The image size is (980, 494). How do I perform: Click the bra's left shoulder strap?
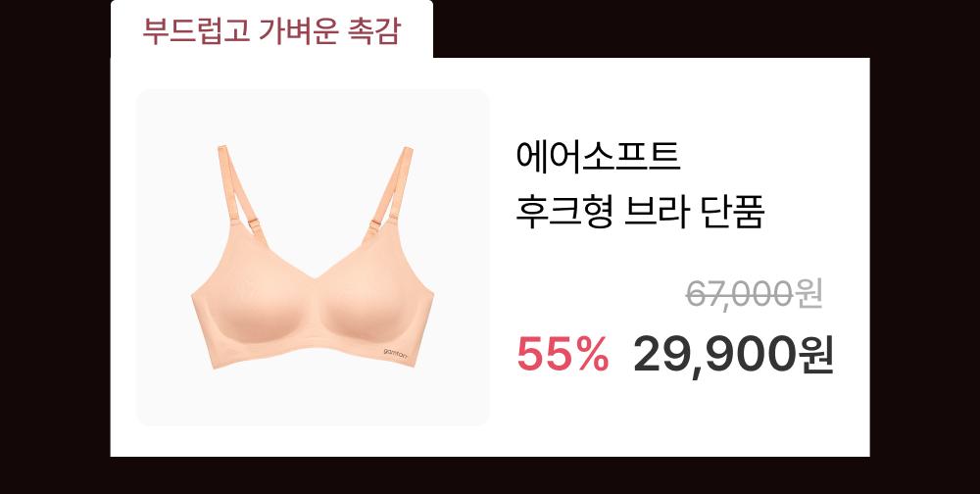coord(241,192)
